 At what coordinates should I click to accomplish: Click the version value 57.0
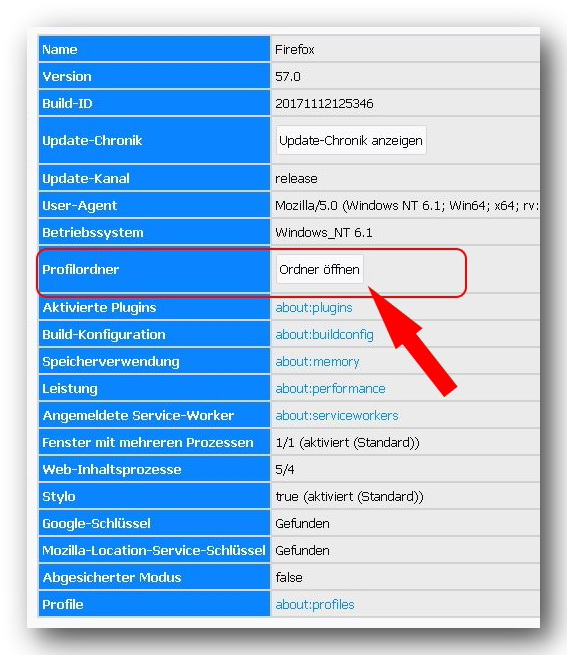pyautogui.click(x=288, y=77)
